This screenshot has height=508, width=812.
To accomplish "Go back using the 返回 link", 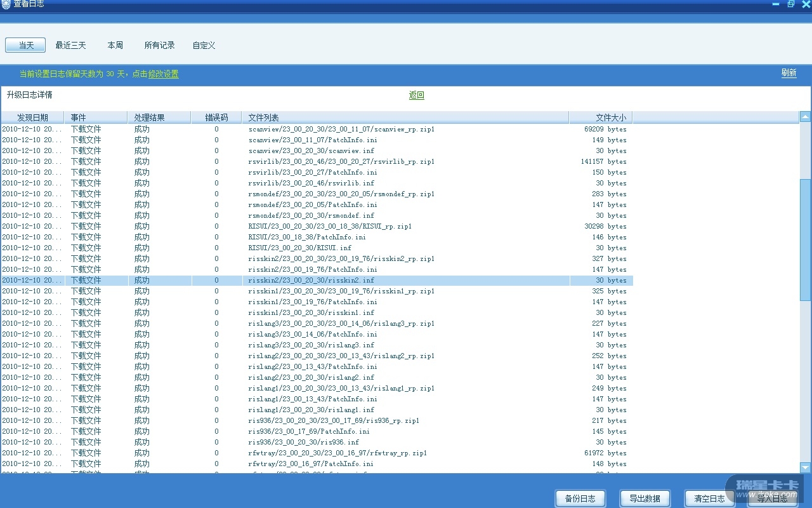I will point(417,95).
